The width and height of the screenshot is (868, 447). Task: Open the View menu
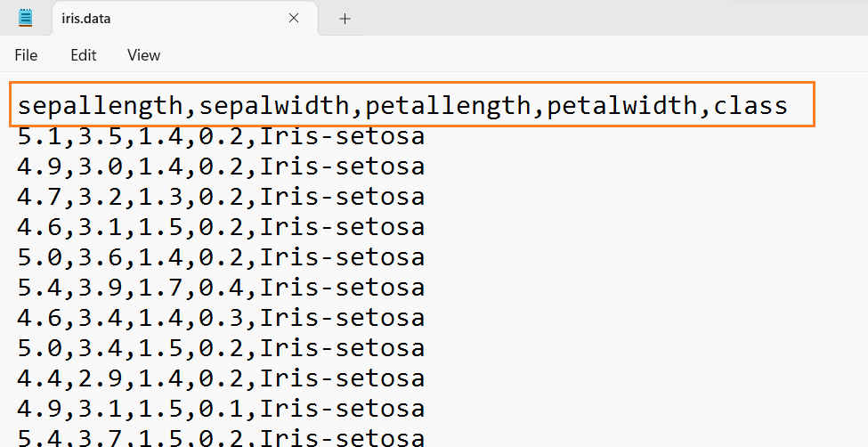[x=144, y=55]
